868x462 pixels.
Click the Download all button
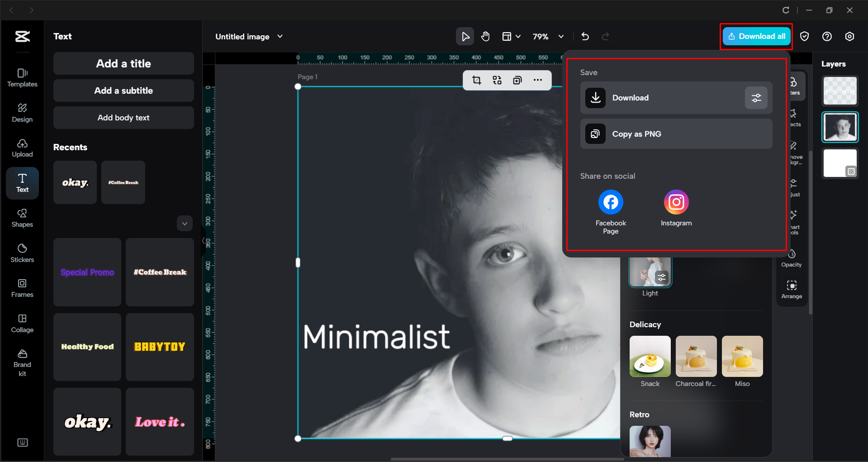click(x=756, y=36)
